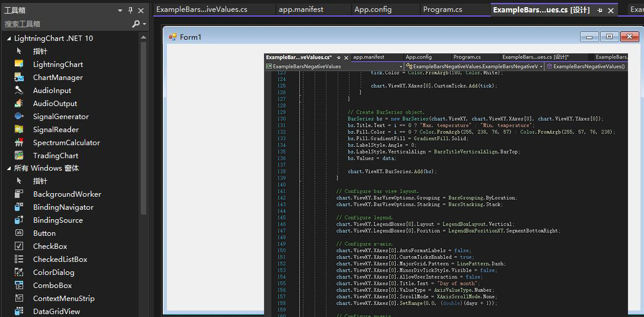
Task: Choose the AudioOutput component in toolbox
Action: pos(55,104)
